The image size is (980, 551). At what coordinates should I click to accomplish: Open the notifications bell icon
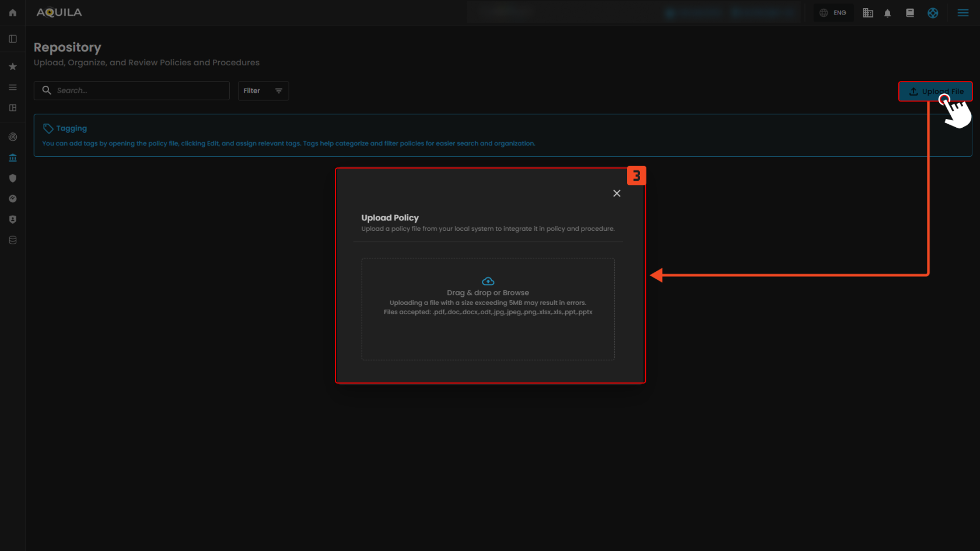click(887, 13)
